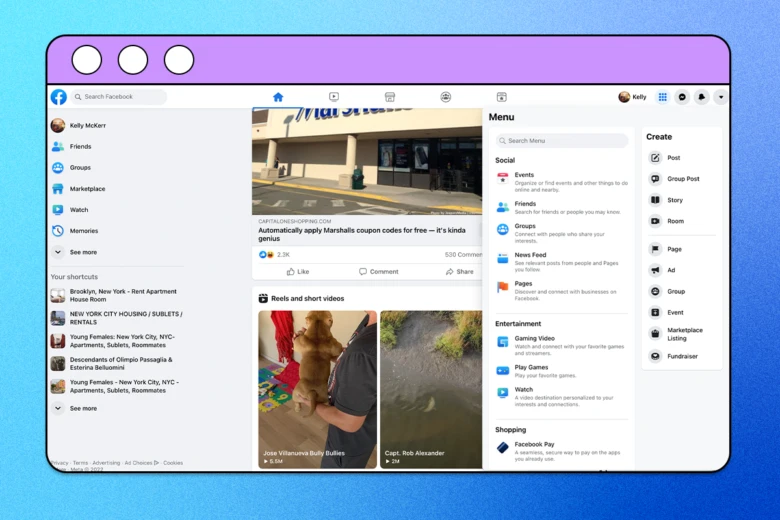Open the account dropdown arrow
This screenshot has width=780, height=520.
tap(721, 97)
